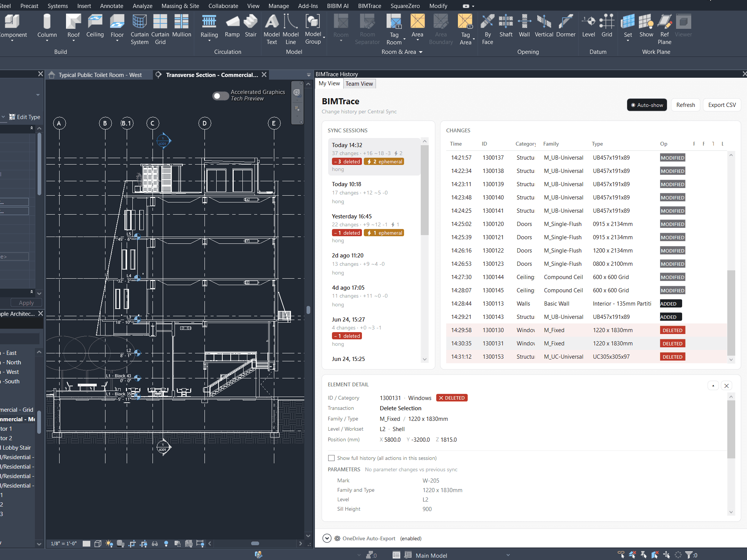
Task: Select the Level datum tool
Action: pyautogui.click(x=588, y=27)
